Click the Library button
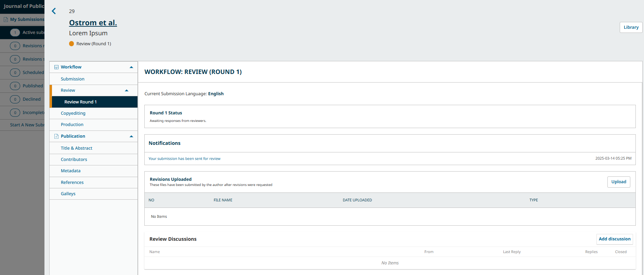The width and height of the screenshot is (644, 275). pos(631,27)
